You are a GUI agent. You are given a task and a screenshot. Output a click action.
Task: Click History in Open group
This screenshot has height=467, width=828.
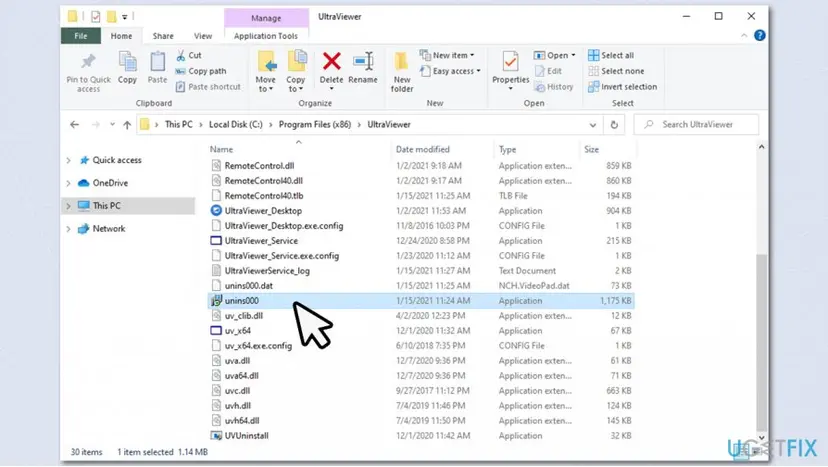click(554, 87)
